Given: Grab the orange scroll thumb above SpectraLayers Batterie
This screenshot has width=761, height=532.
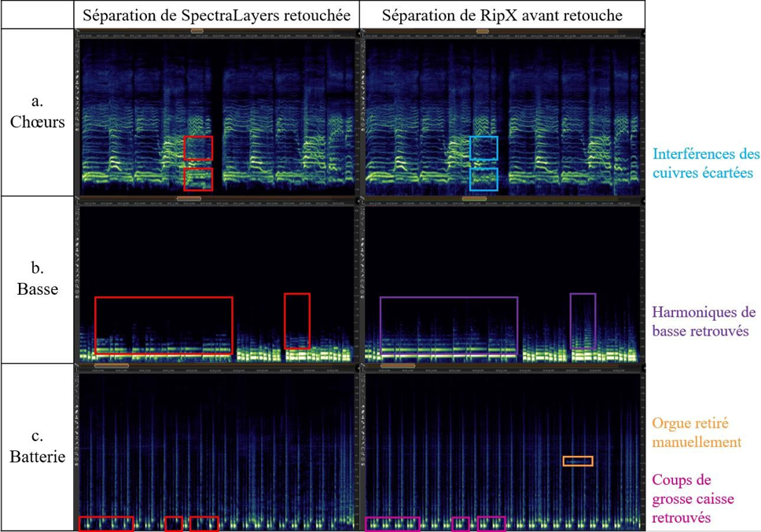Looking at the screenshot, I should tap(112, 365).
